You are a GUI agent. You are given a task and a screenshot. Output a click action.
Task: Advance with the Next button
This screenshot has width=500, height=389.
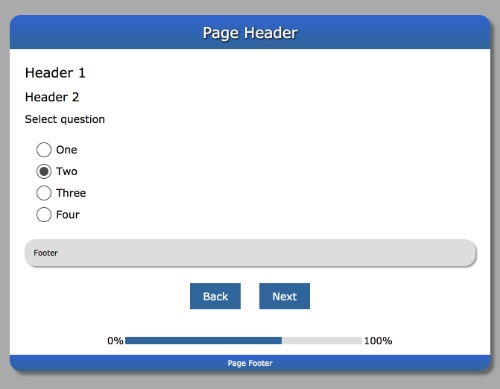pyautogui.click(x=284, y=296)
